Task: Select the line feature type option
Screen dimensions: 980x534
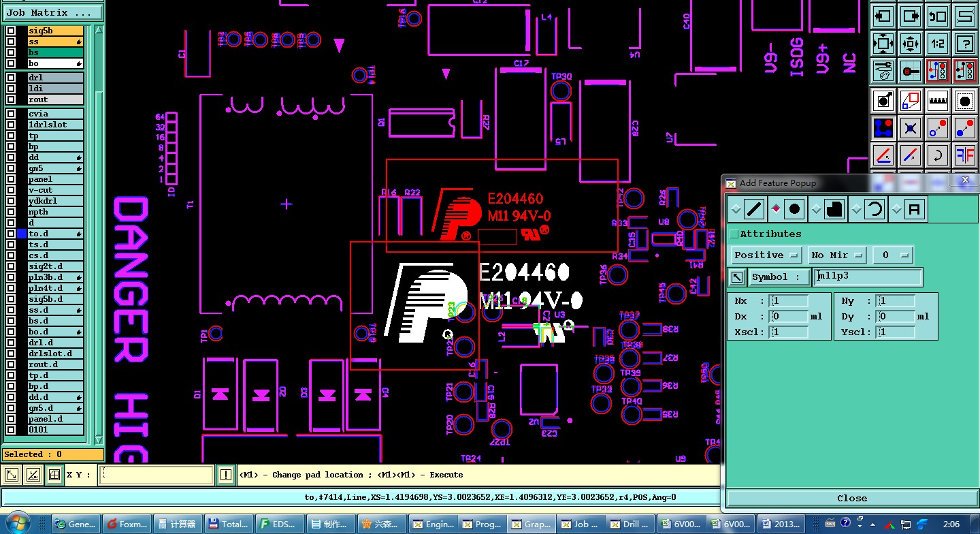Action: pos(754,209)
